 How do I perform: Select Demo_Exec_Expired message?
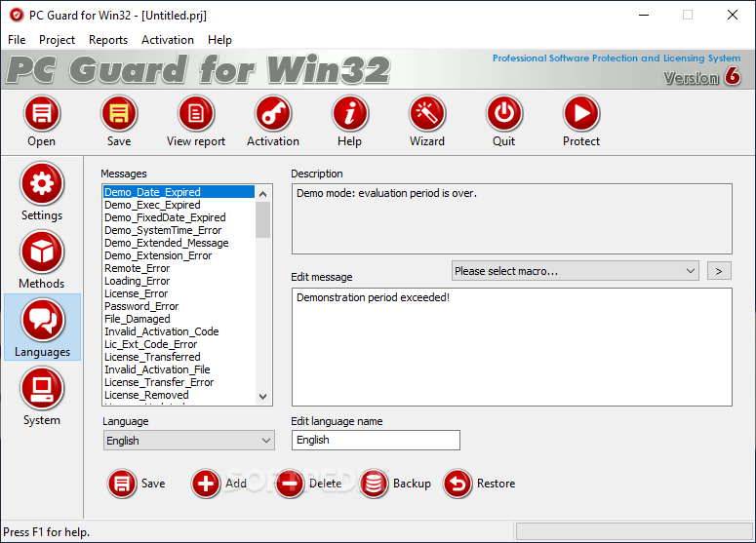click(x=179, y=205)
